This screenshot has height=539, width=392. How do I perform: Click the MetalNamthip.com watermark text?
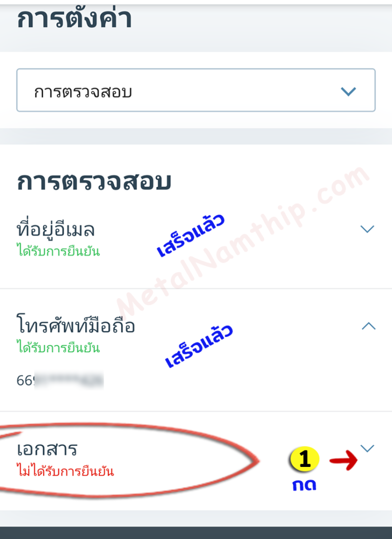tap(242, 242)
